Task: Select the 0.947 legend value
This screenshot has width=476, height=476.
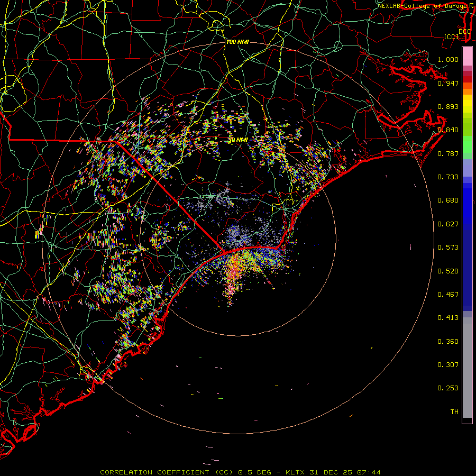Action: 448,83
